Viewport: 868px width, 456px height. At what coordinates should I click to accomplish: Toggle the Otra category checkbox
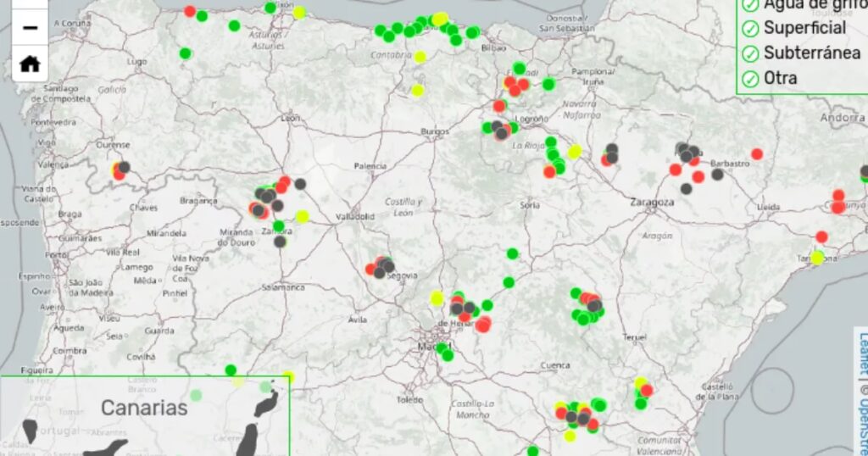tap(750, 77)
